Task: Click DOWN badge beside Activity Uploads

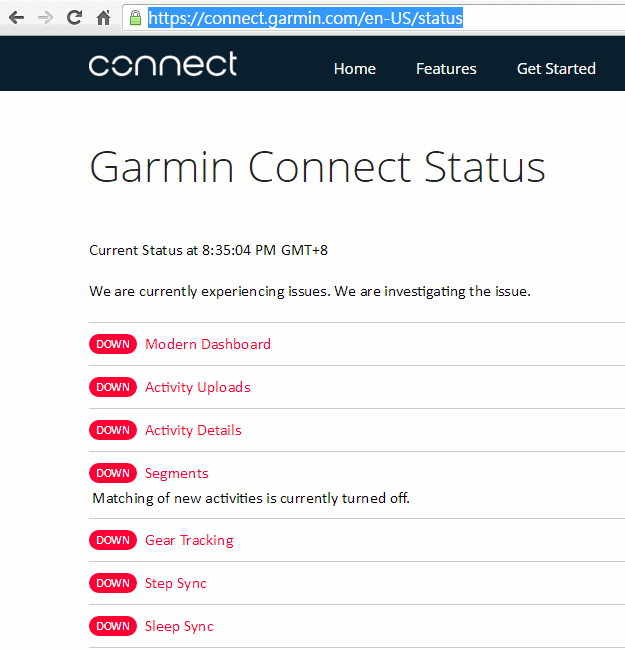Action: (113, 387)
